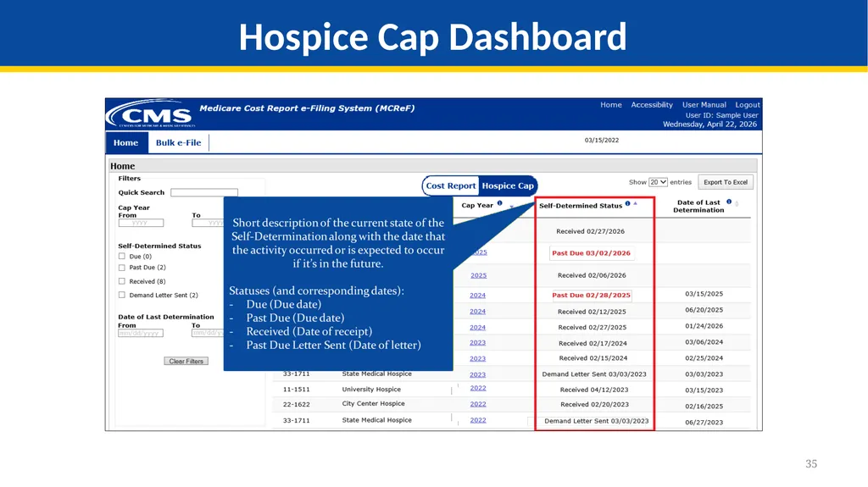The width and height of the screenshot is (868, 487).
Task: Open 2025 link in Received 02/06/2026 row
Action: click(x=478, y=275)
